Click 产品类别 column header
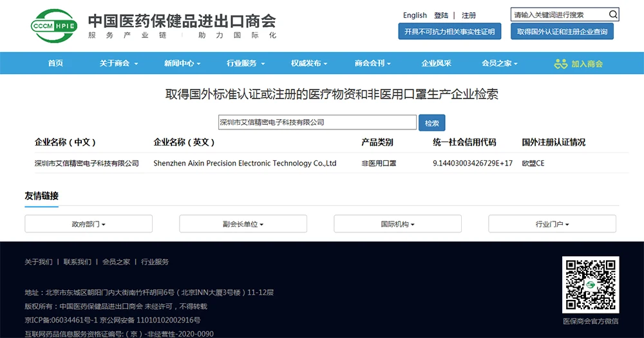This screenshot has width=644, height=338. pos(377,142)
